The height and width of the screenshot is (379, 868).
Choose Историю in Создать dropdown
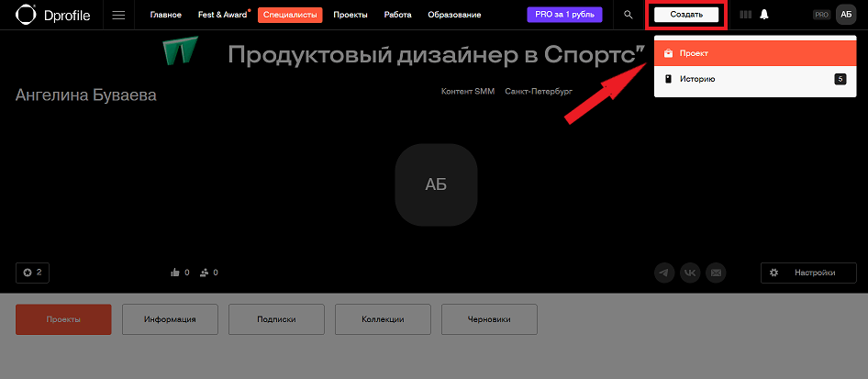click(756, 79)
